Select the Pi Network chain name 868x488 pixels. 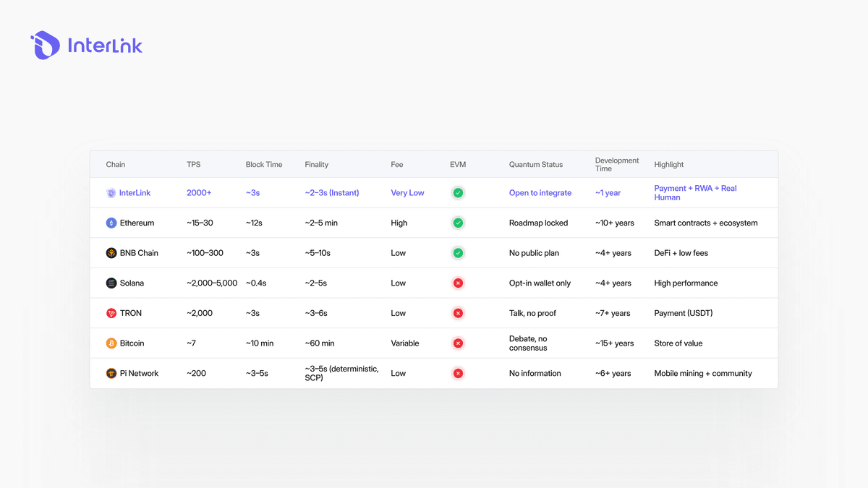coord(139,374)
